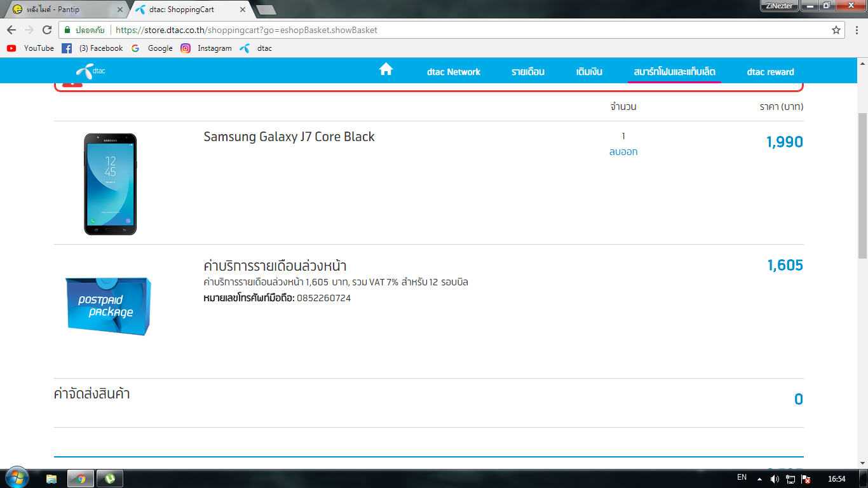The image size is (868, 488).
Task: Go back to the previous page
Action: [11, 30]
